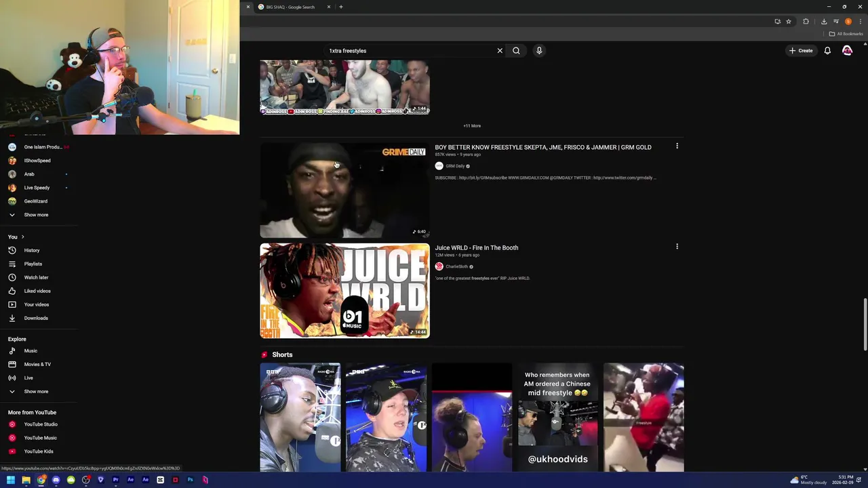Screen dimensions: 868x488
Task: Open Premiere Pro from taskbar
Action: click(115, 480)
